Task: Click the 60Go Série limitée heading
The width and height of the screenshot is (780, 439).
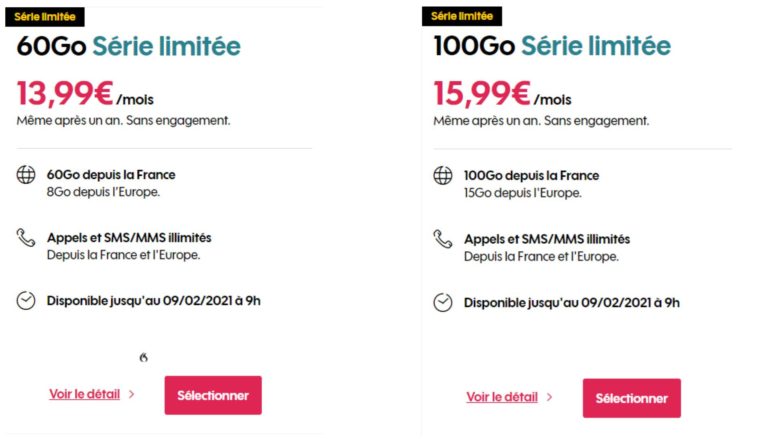Action: pyautogui.click(x=128, y=46)
